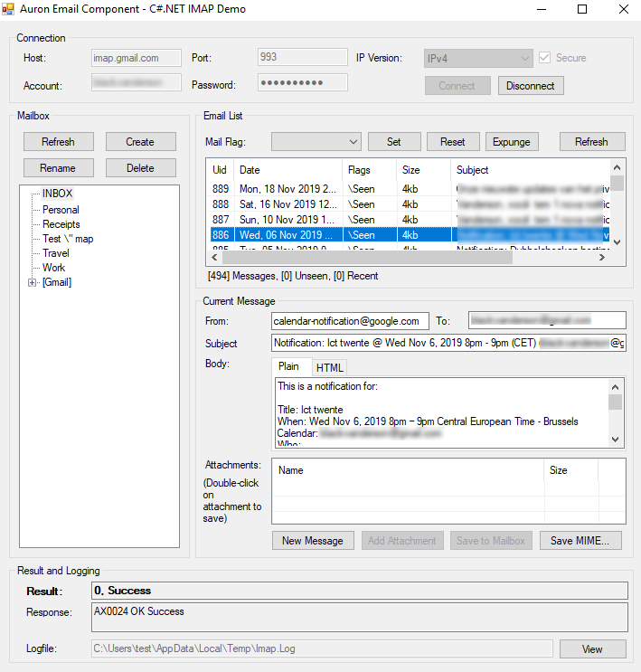Select the Plain body tab
The width and height of the screenshot is (641, 672).
click(289, 366)
